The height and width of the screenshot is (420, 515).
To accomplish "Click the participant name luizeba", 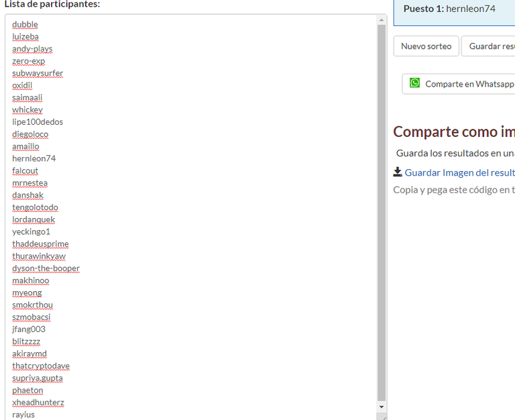I will pos(25,36).
